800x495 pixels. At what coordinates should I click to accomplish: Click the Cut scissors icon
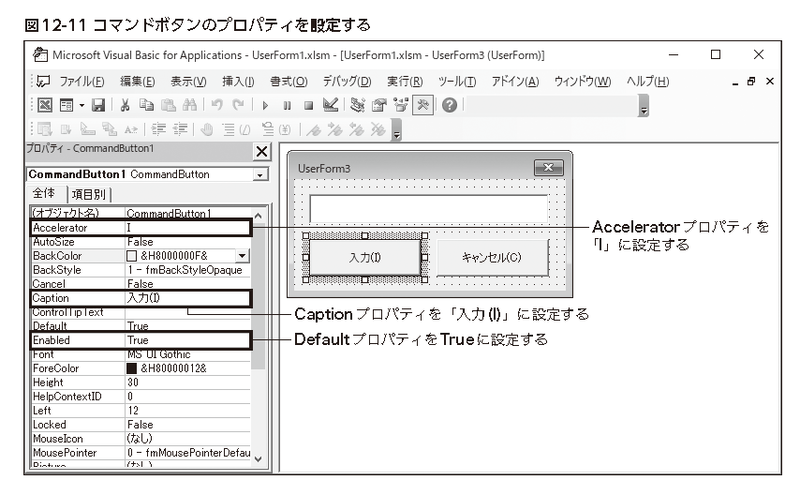(x=125, y=105)
